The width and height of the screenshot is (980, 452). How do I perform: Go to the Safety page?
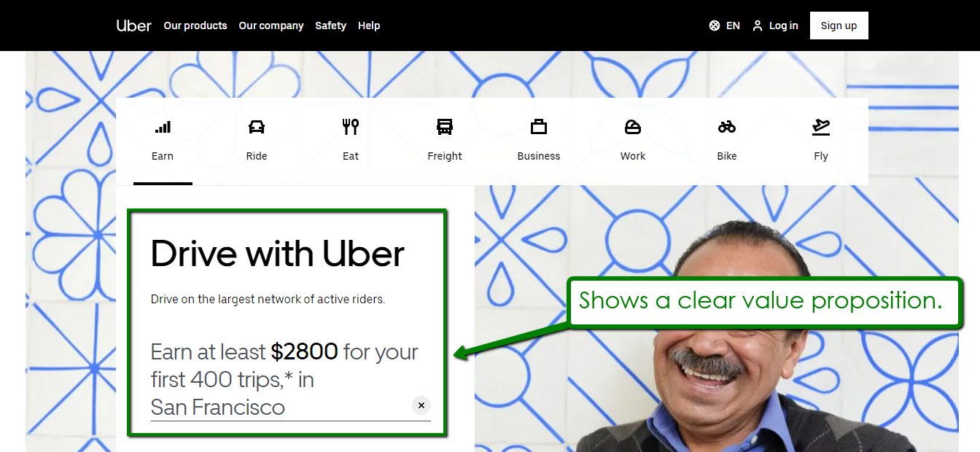(330, 26)
